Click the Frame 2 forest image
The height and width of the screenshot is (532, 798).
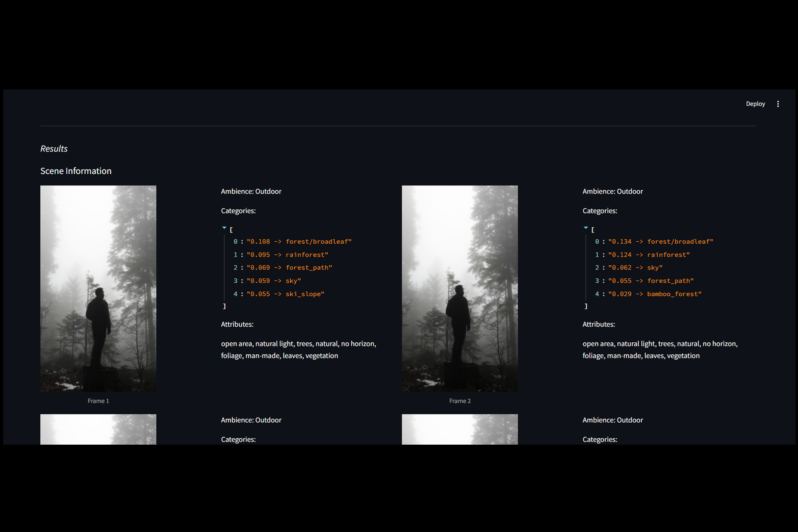point(459,288)
